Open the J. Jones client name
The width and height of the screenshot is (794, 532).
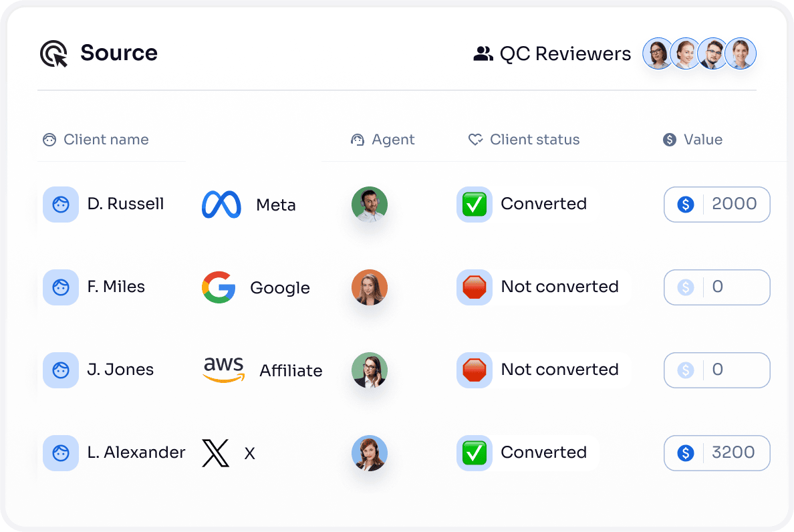[x=120, y=370]
